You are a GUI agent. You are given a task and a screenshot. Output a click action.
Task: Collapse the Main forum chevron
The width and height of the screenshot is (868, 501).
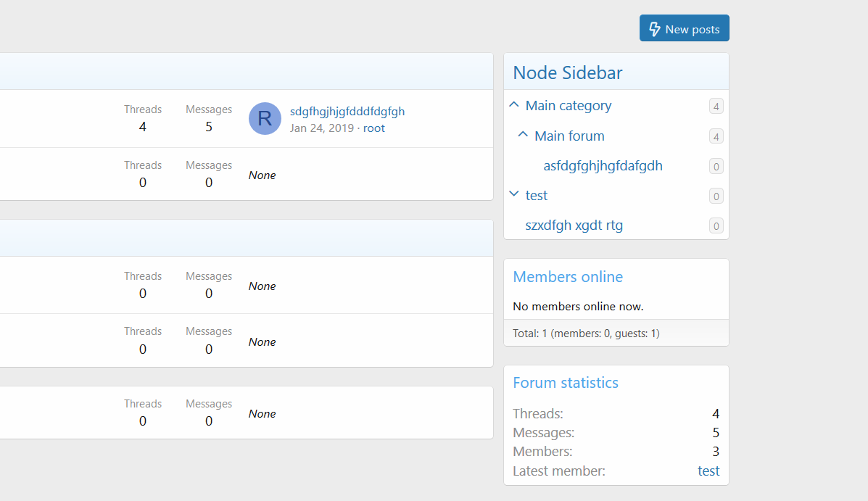(x=523, y=136)
